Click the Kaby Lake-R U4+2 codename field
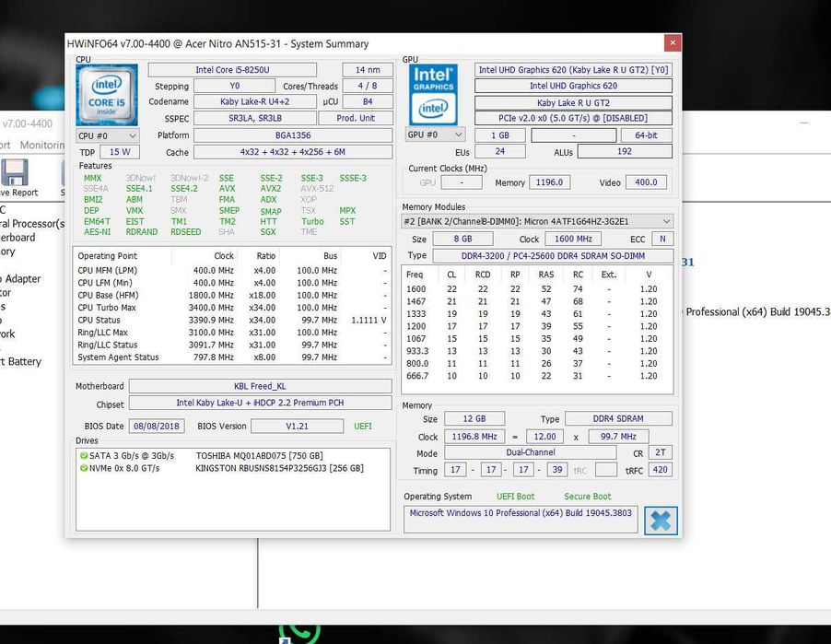Screen dimensions: 831x644 254,101
